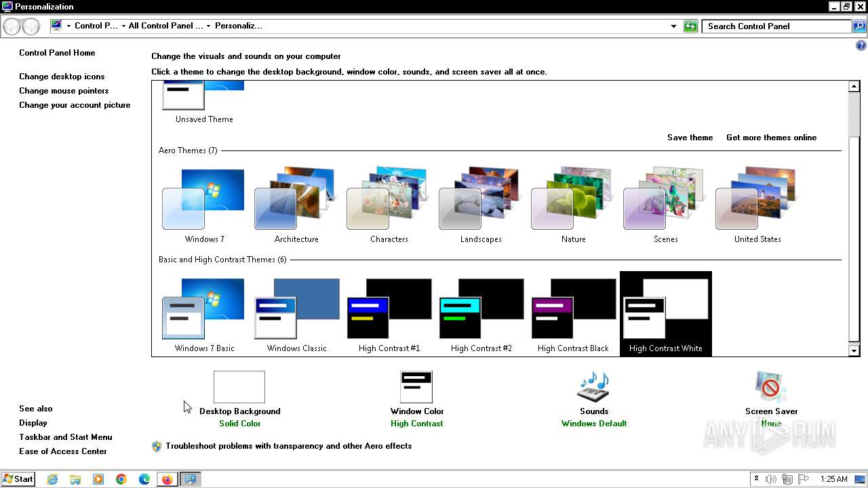Screen dimensions: 868x488
Task: Click the Unsaved Theme thumbnail
Action: click(203, 96)
